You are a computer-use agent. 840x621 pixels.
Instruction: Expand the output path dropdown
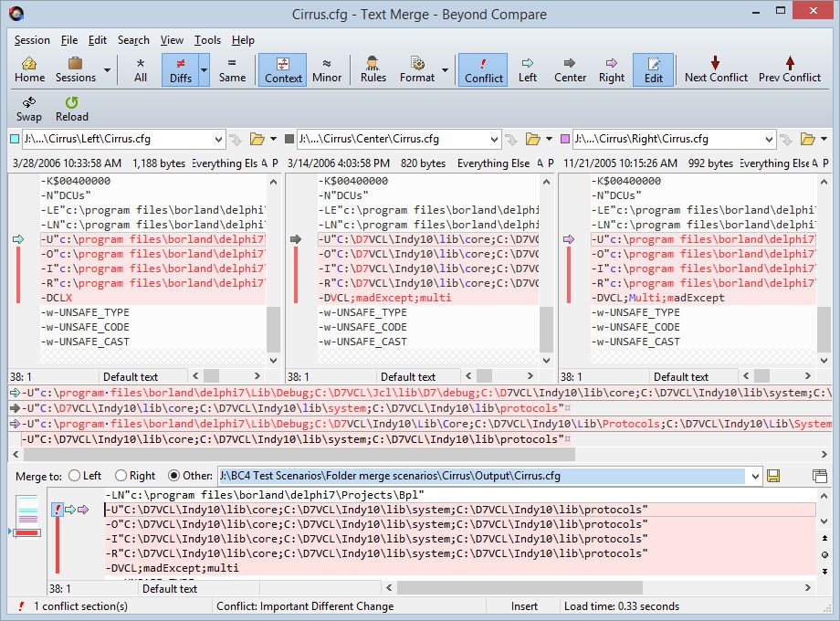pos(753,476)
